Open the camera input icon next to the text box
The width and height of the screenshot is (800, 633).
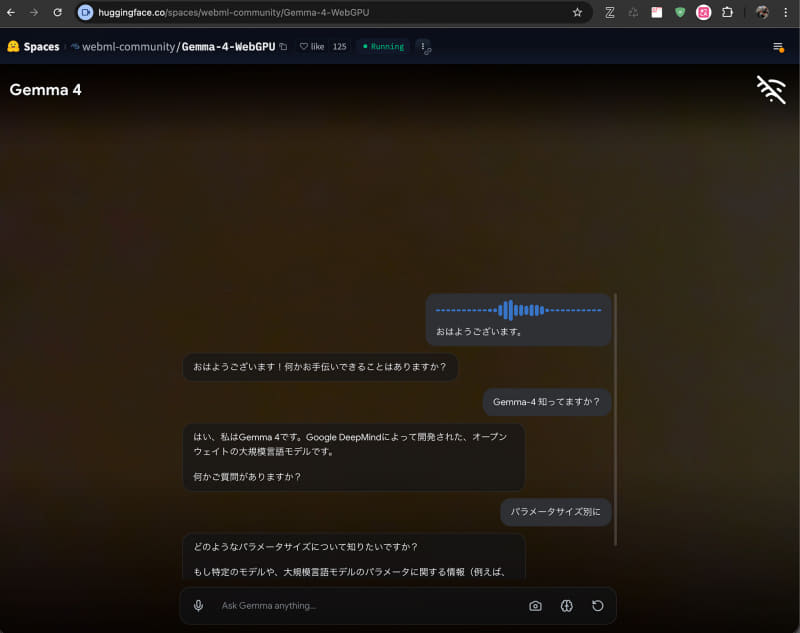(x=536, y=605)
